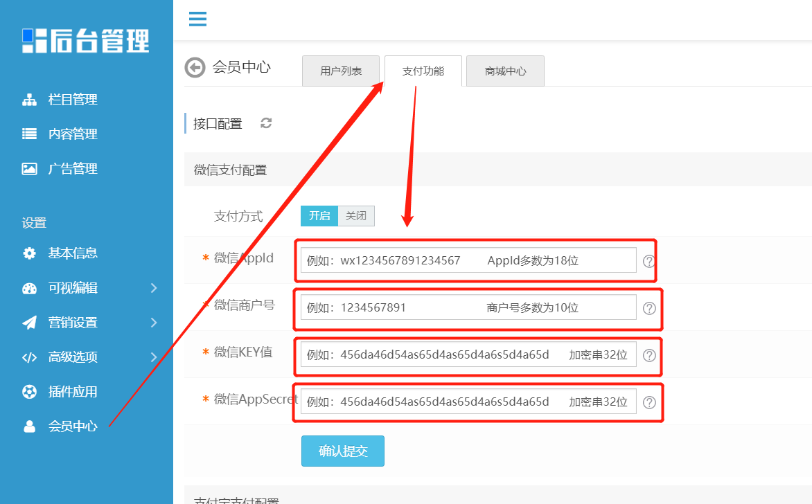Submit settings with 确认提交 button

point(342,451)
